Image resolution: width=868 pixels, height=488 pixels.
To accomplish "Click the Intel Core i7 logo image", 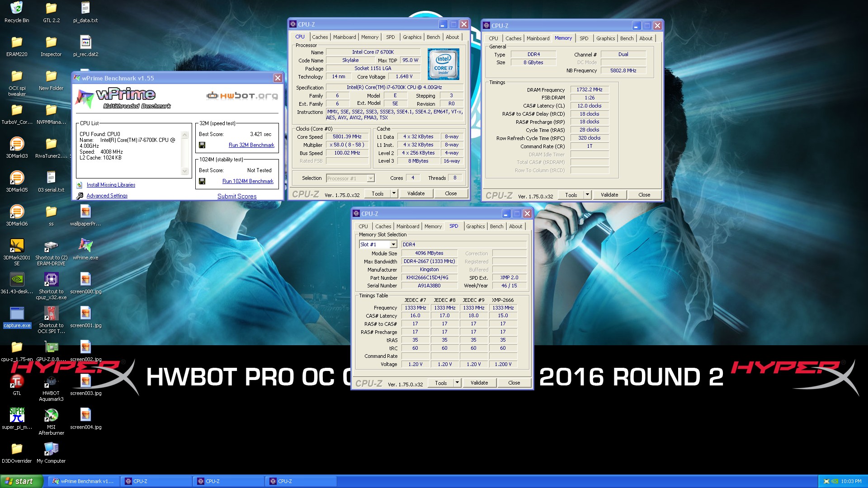I will point(443,64).
